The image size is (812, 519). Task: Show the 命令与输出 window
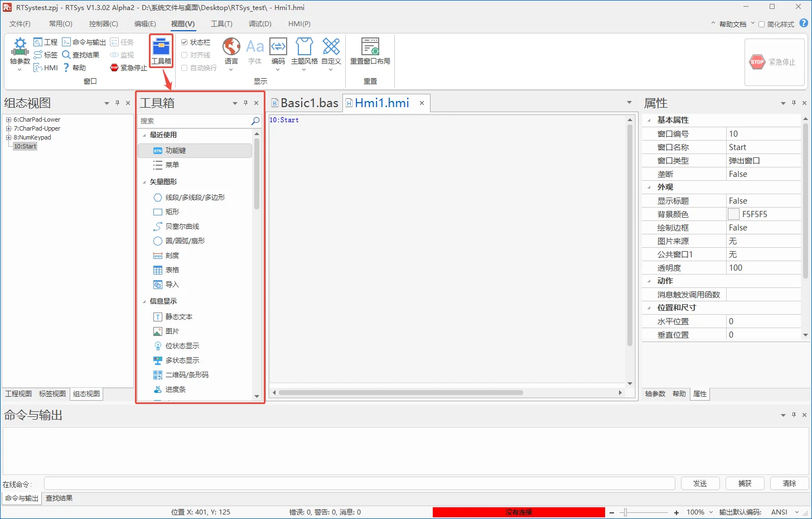tap(84, 42)
